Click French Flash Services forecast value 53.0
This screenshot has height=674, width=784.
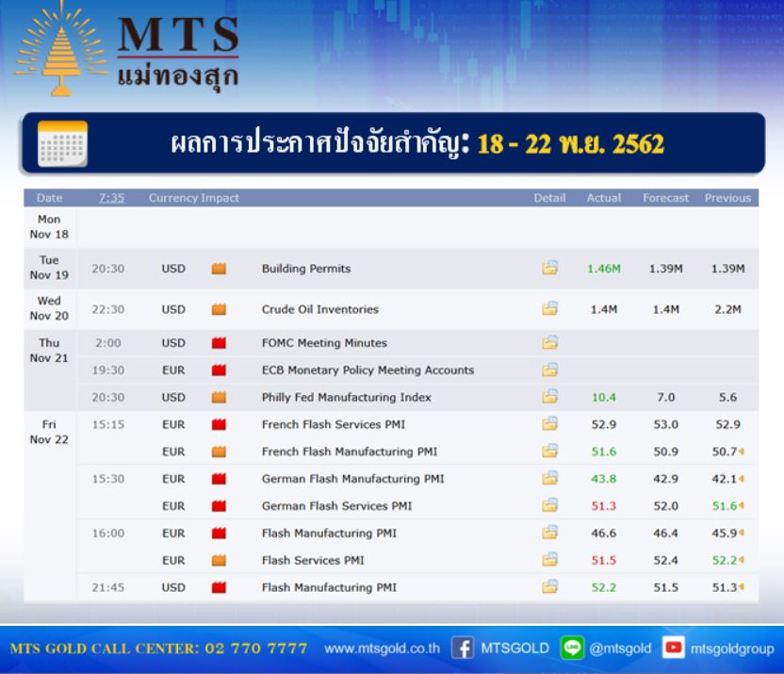tap(665, 424)
